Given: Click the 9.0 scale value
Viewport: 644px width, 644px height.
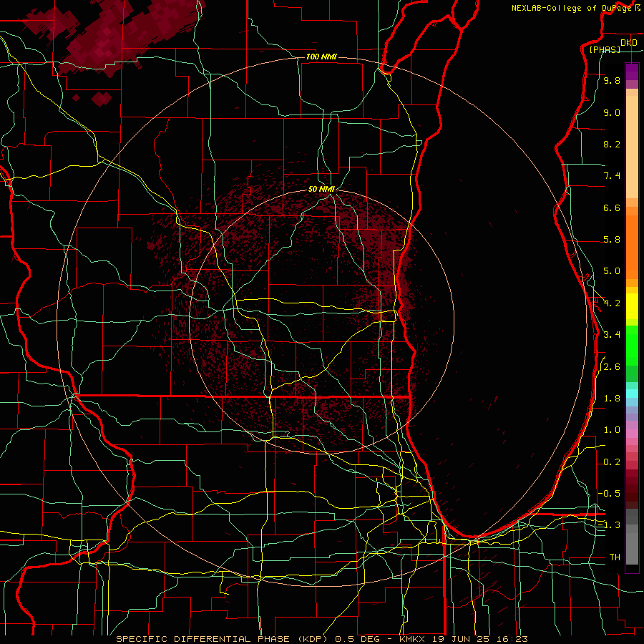Looking at the screenshot, I should [x=612, y=112].
